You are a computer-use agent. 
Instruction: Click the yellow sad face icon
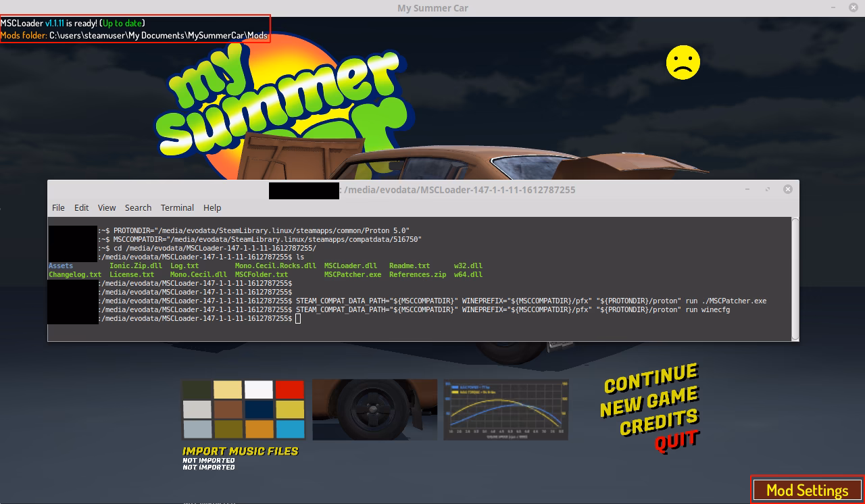pyautogui.click(x=683, y=63)
